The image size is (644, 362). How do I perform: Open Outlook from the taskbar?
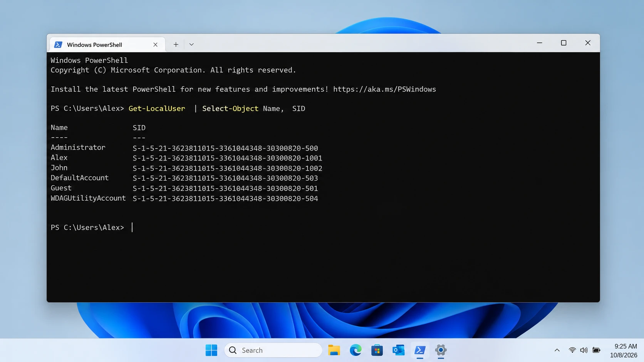pos(398,350)
